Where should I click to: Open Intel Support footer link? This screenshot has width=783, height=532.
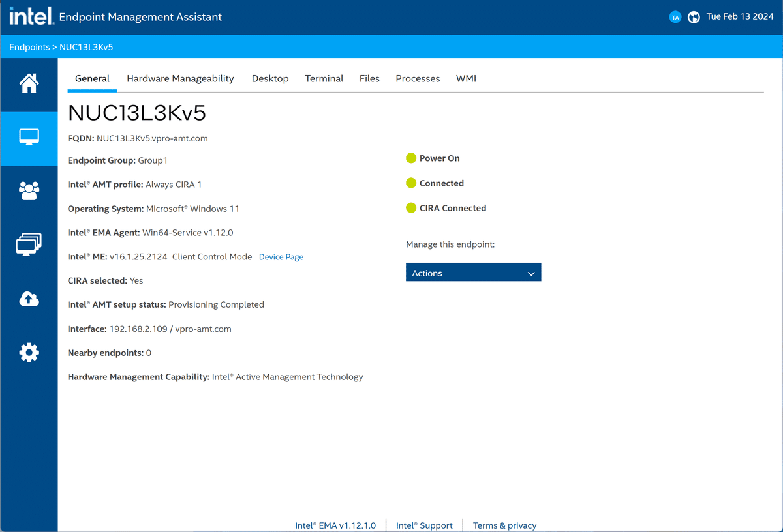tap(424, 525)
